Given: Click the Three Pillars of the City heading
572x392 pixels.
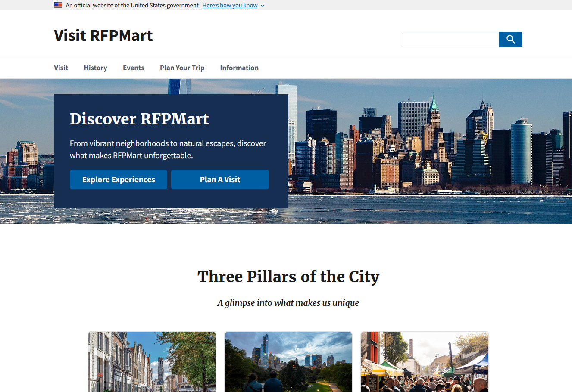Looking at the screenshot, I should pos(288,277).
